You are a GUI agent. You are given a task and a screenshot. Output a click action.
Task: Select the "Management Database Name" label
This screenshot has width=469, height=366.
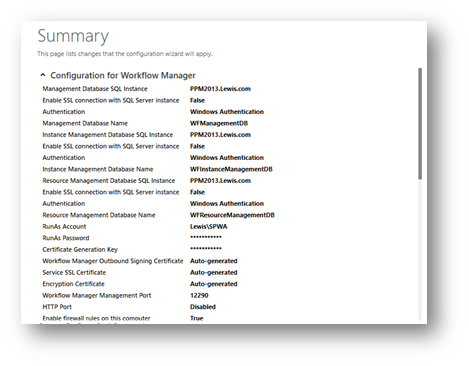85,123
